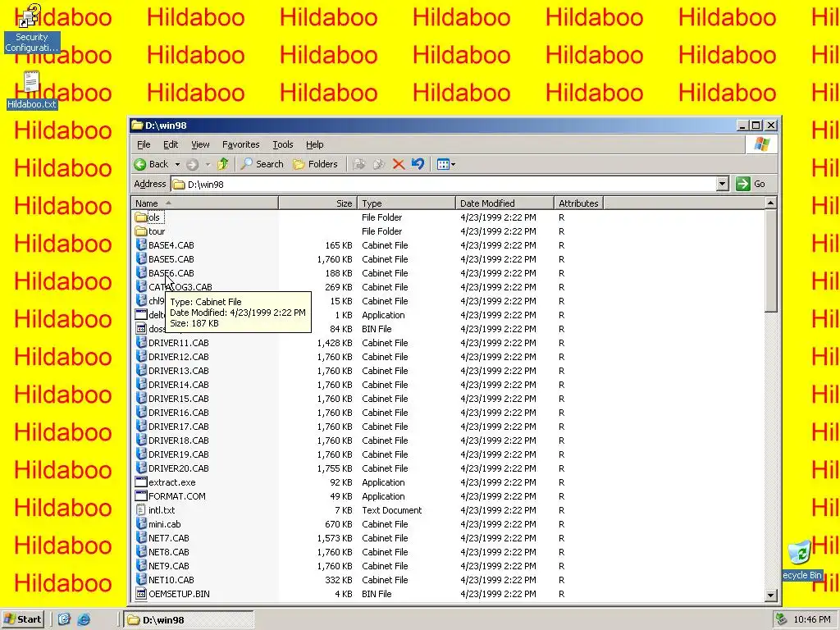The image size is (840, 630).
Task: Select the BASE5.CAB file icon
Action: point(141,258)
